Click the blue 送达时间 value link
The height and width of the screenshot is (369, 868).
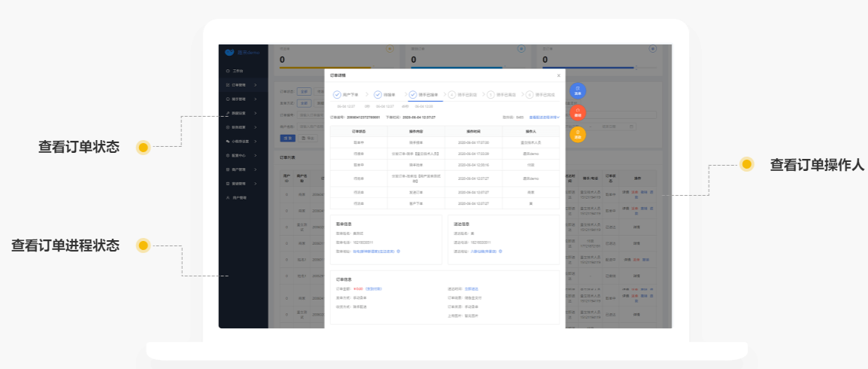[x=471, y=288]
